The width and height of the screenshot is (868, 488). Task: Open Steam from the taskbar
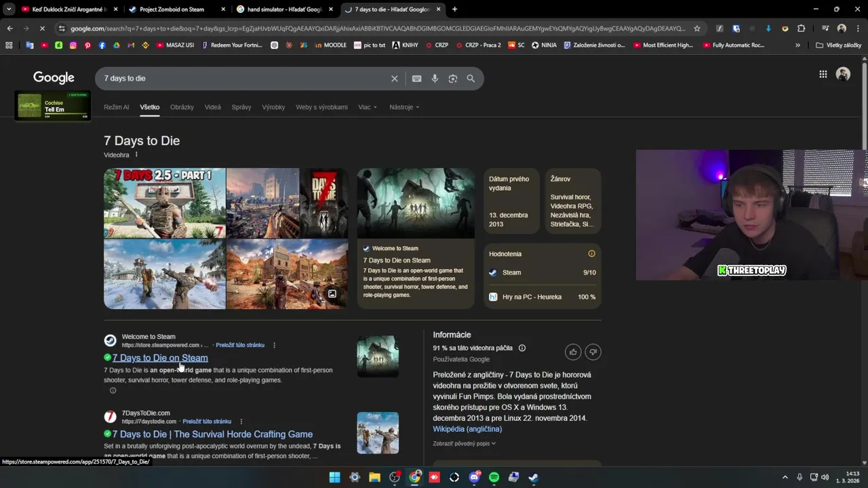534,477
